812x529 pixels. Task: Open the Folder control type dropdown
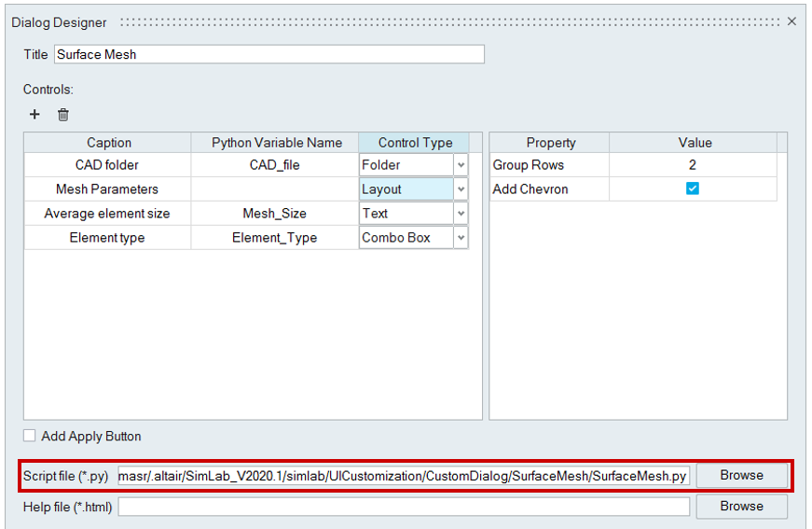pos(461,165)
